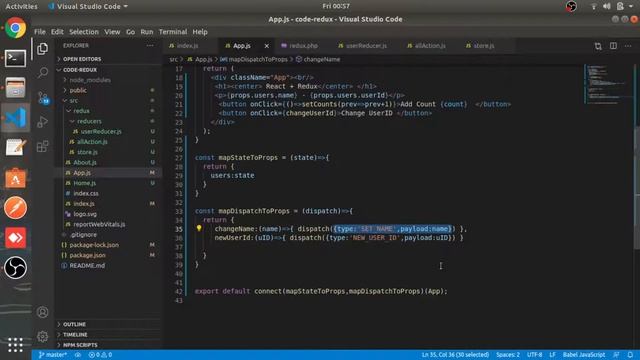The width and height of the screenshot is (640, 360).
Task: Open the Activities overview
Action: point(22,6)
